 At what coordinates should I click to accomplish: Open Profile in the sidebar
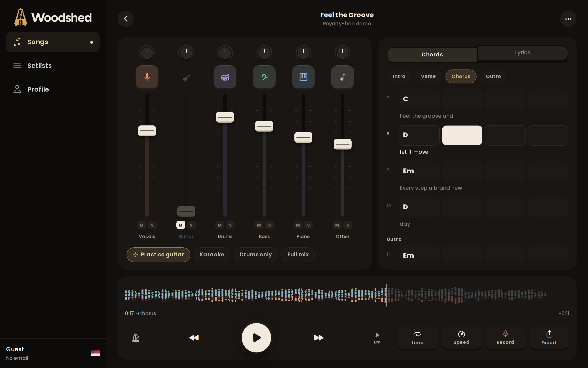(x=53, y=89)
